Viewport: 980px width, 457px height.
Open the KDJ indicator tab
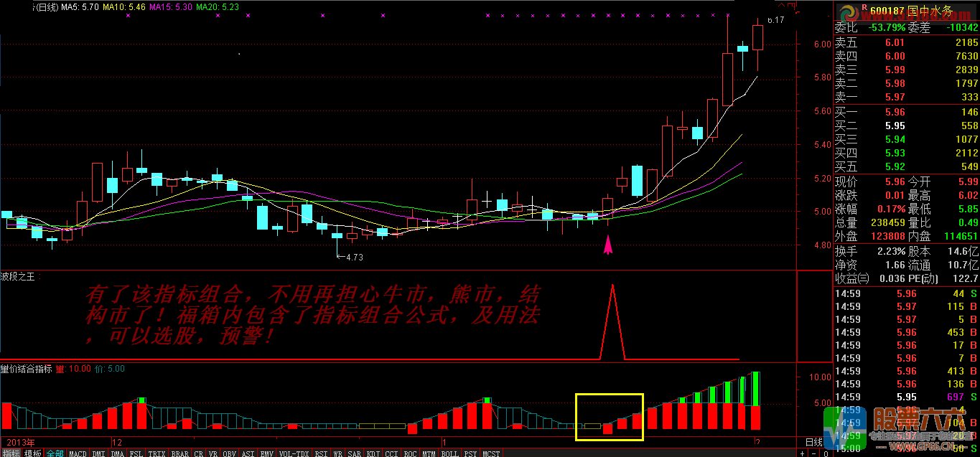pos(373,453)
